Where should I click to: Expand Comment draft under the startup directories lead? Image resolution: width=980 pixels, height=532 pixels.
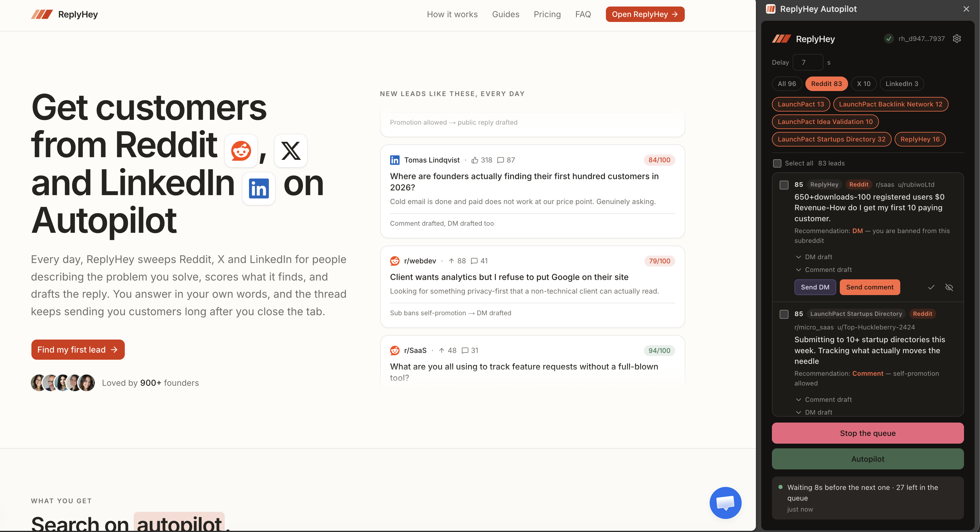(x=824, y=399)
